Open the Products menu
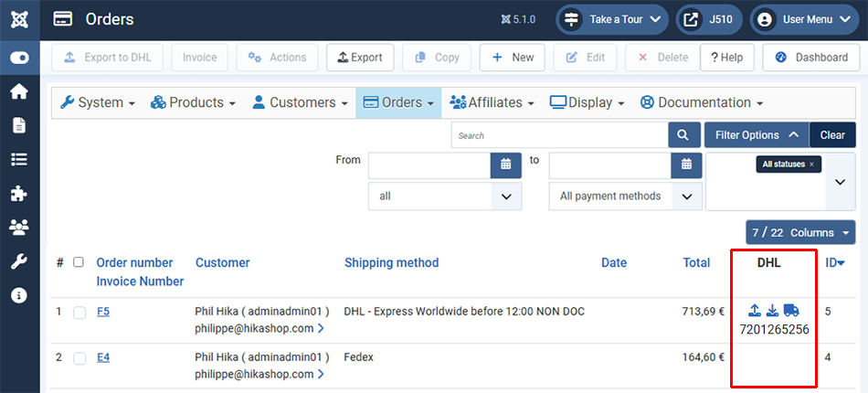The image size is (868, 393). click(193, 102)
